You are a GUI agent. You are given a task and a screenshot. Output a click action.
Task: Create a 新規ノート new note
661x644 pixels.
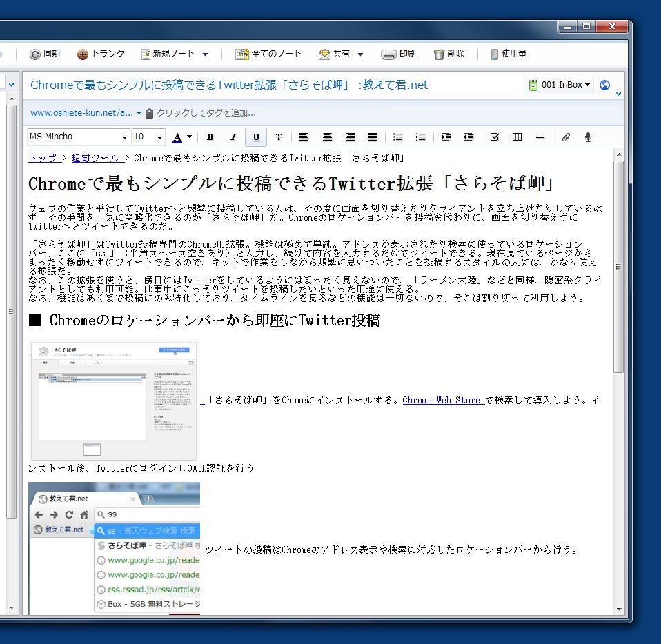tap(168, 54)
